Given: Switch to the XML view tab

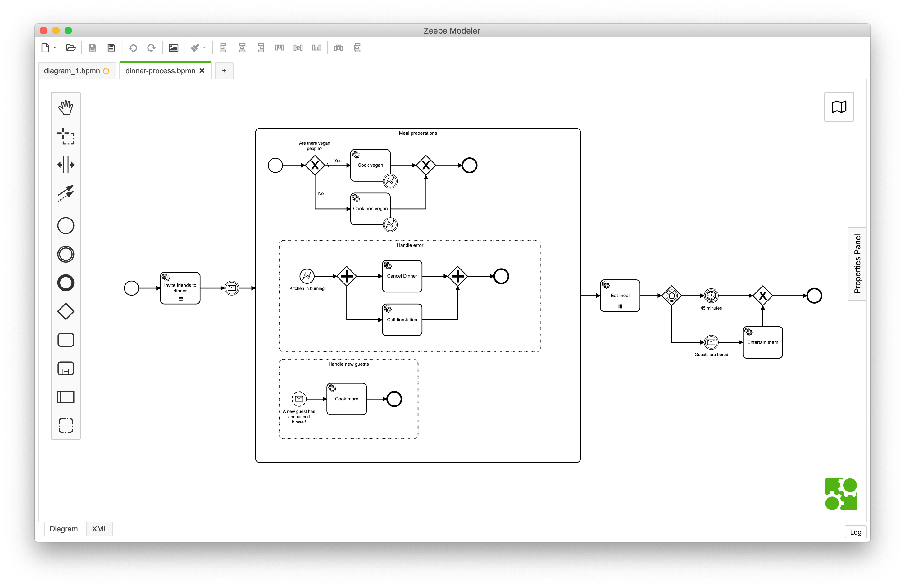Looking at the screenshot, I should tap(100, 529).
